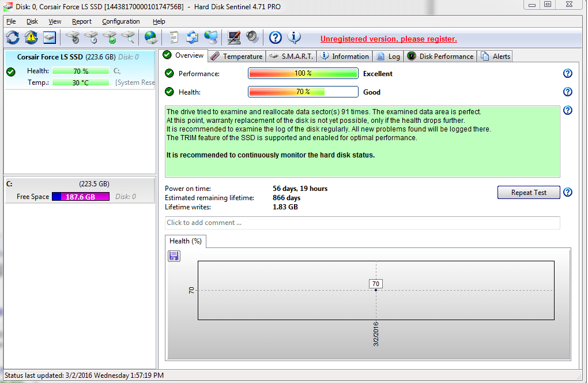This screenshot has width=588, height=383.
Task: Open the Help menu
Action: click(159, 21)
